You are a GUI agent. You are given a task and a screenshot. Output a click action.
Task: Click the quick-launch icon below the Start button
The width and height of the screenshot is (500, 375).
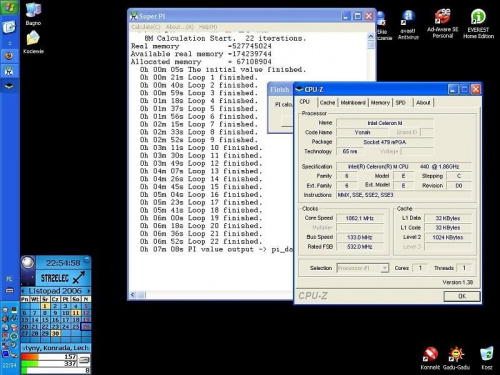coord(9,27)
